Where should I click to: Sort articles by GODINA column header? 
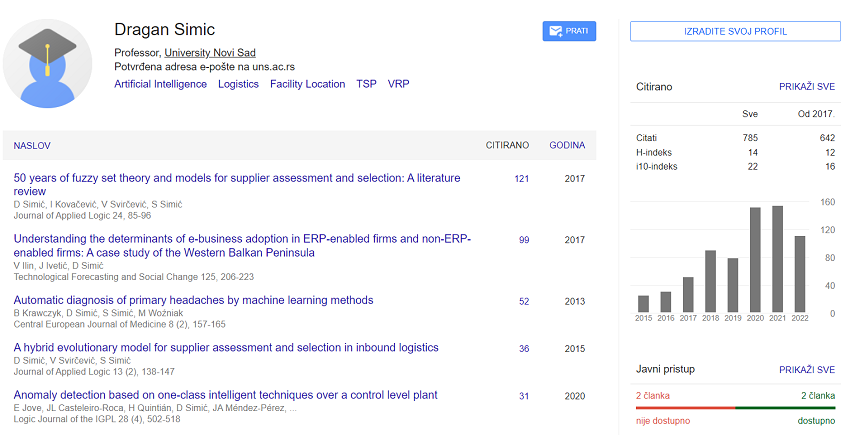point(567,146)
